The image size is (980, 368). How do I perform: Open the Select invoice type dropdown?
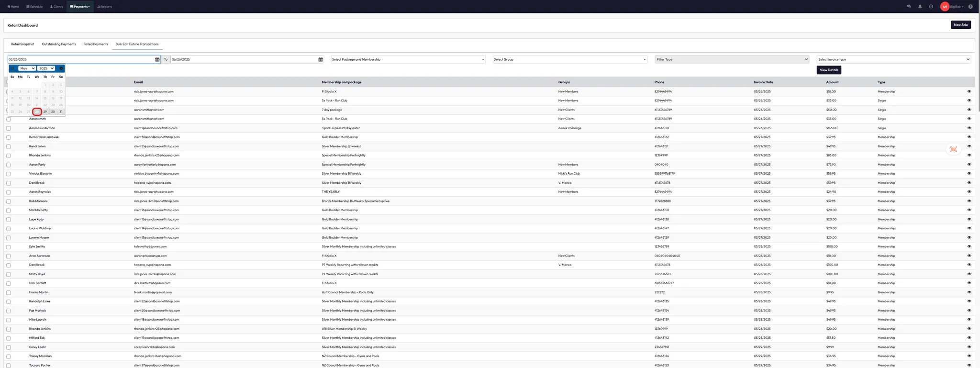[x=893, y=59]
